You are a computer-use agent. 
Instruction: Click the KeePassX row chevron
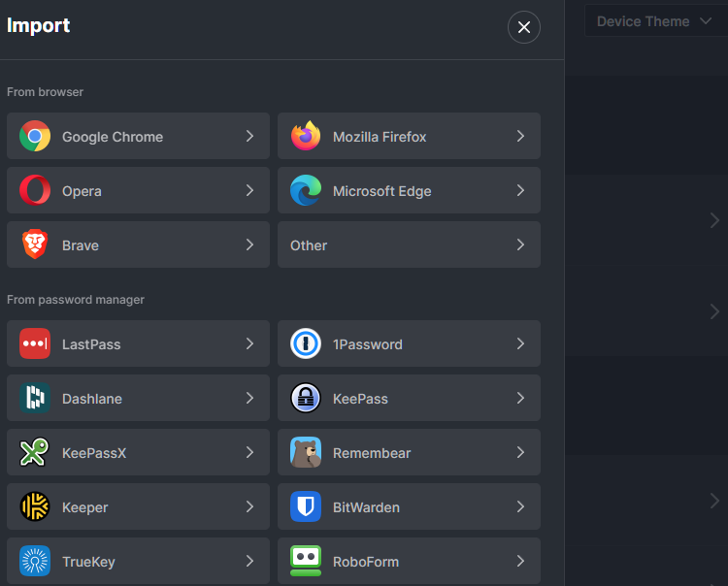(249, 452)
